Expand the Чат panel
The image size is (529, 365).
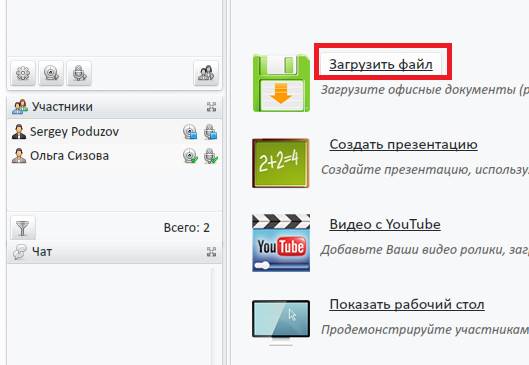[x=211, y=252]
